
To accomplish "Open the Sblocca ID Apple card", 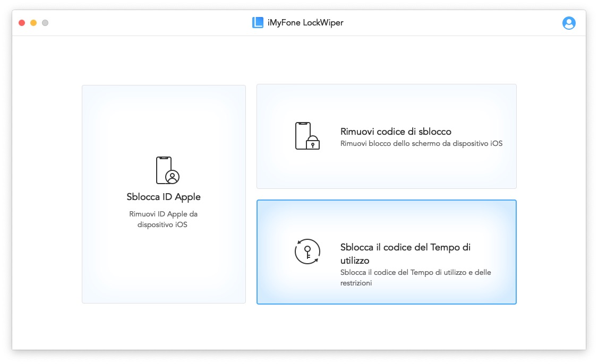I will point(164,194).
